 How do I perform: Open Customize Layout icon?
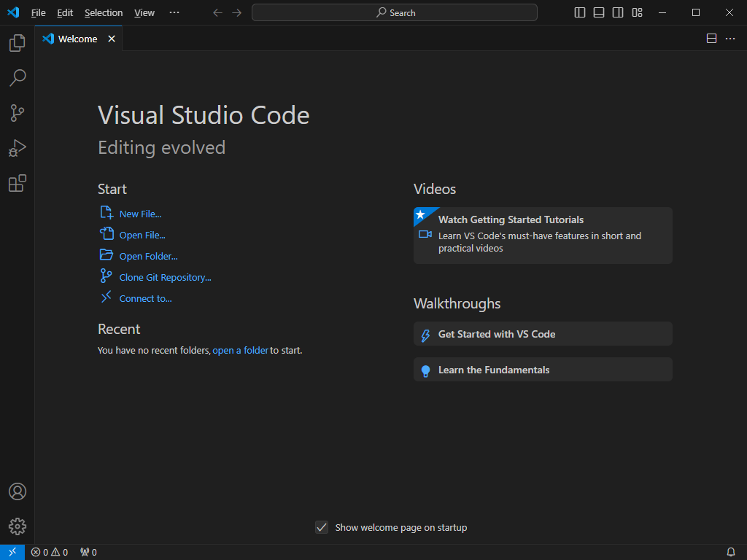point(638,13)
